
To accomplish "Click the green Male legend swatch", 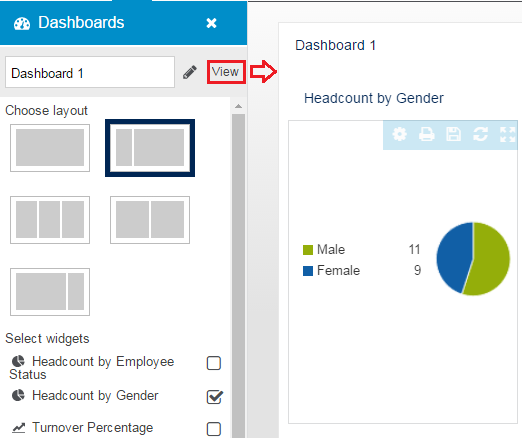I will [308, 250].
